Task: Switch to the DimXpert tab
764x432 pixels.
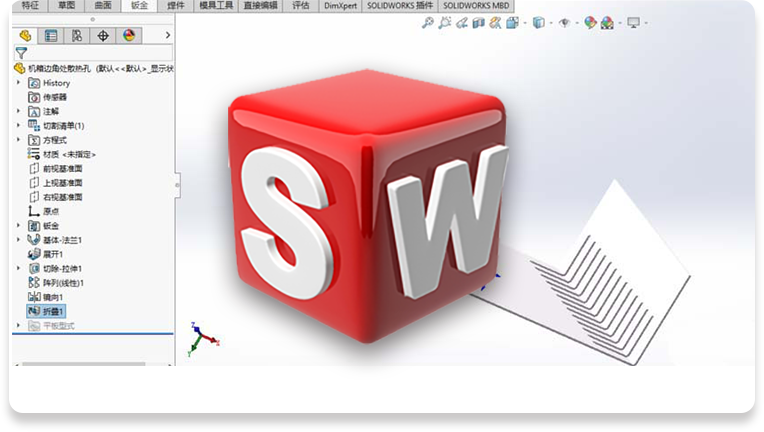Action: tap(340, 6)
